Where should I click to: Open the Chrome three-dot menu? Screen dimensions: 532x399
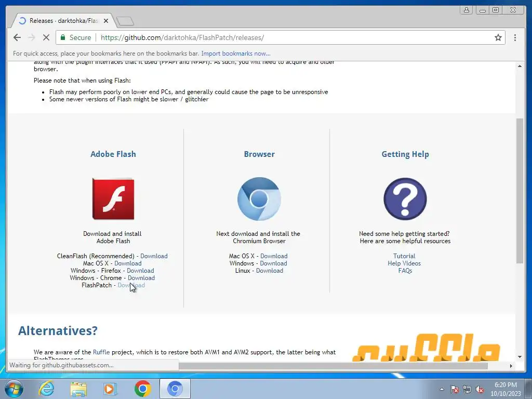(x=515, y=37)
